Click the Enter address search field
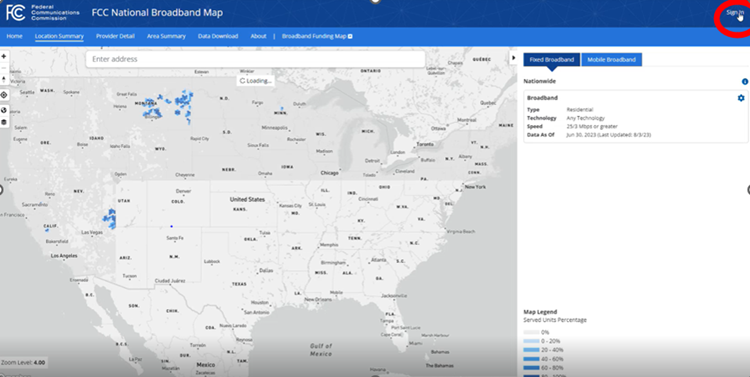Image resolution: width=750 pixels, height=377 pixels. (255, 59)
